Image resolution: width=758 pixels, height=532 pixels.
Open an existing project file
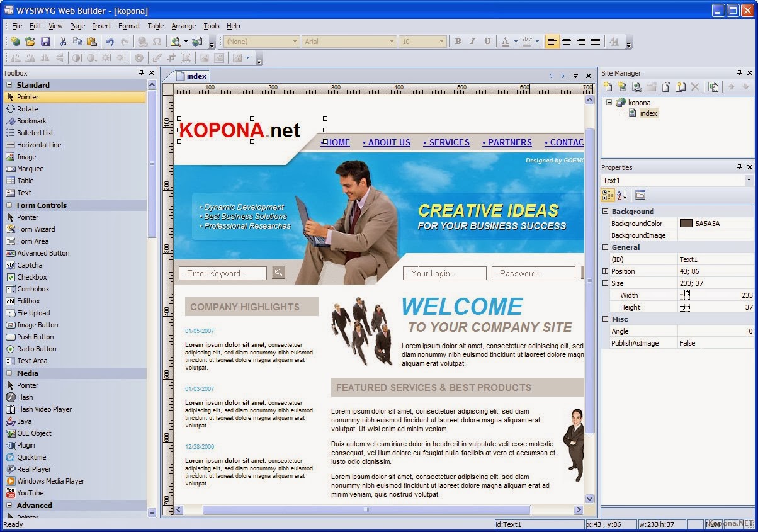click(x=30, y=42)
